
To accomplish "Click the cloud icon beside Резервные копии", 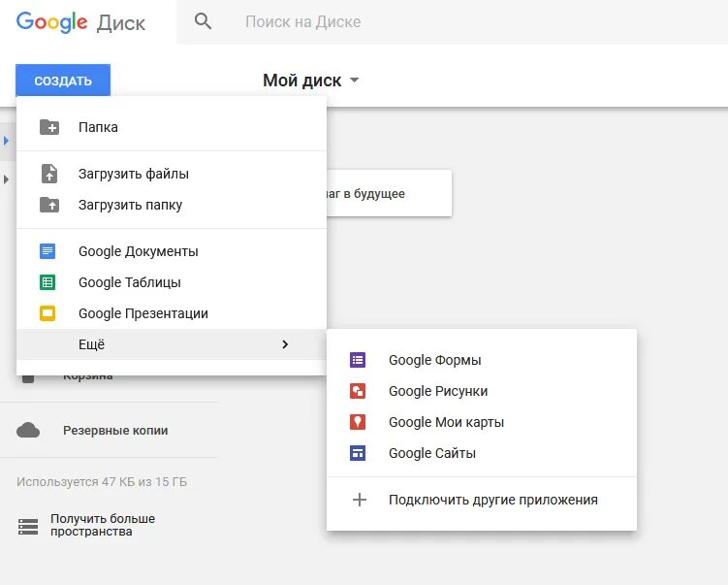I will coord(28,431).
